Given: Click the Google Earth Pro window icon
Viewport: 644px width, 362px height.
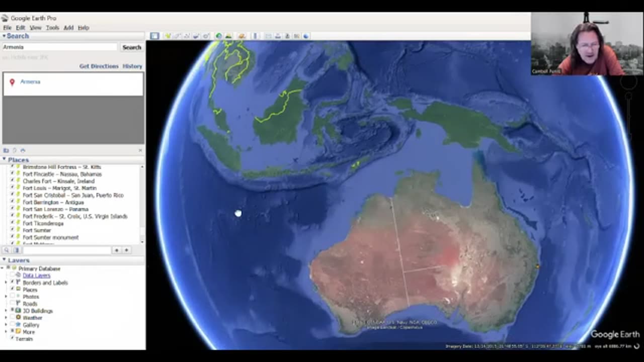Looking at the screenshot, I should point(5,18).
